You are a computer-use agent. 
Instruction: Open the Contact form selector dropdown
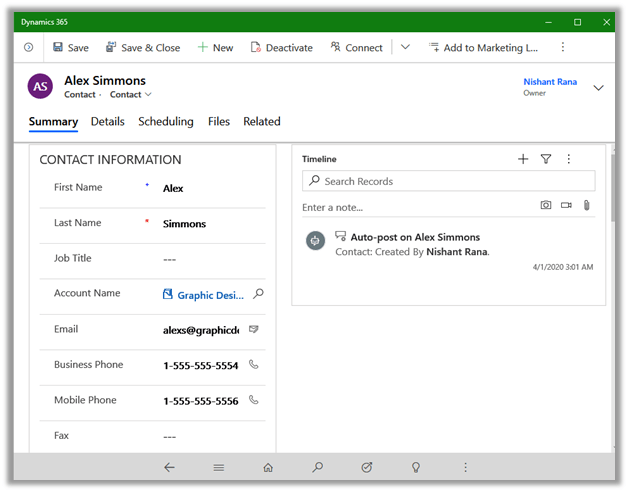pos(131,95)
